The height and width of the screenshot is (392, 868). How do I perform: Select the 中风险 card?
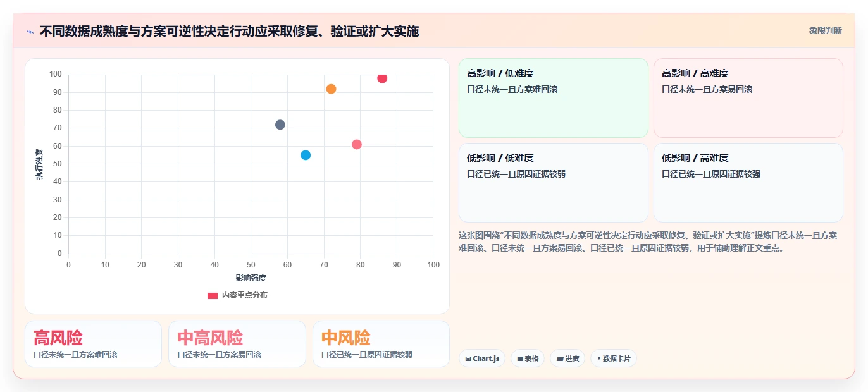click(381, 344)
